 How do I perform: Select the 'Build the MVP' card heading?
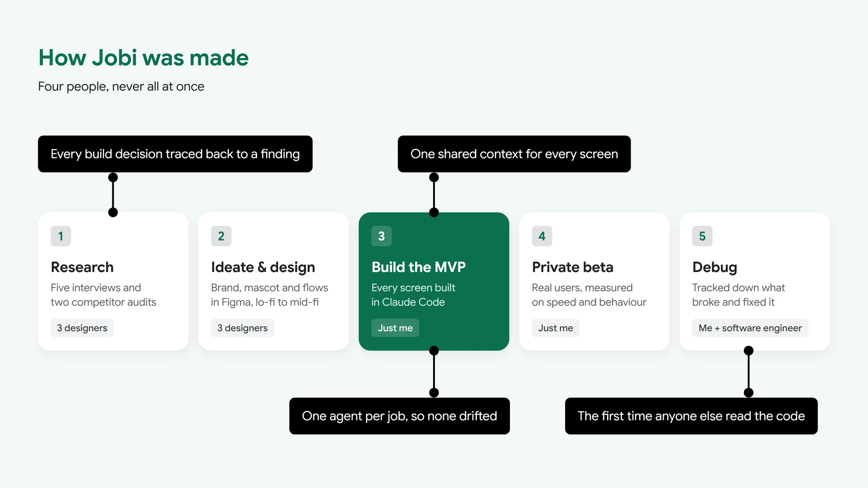418,267
